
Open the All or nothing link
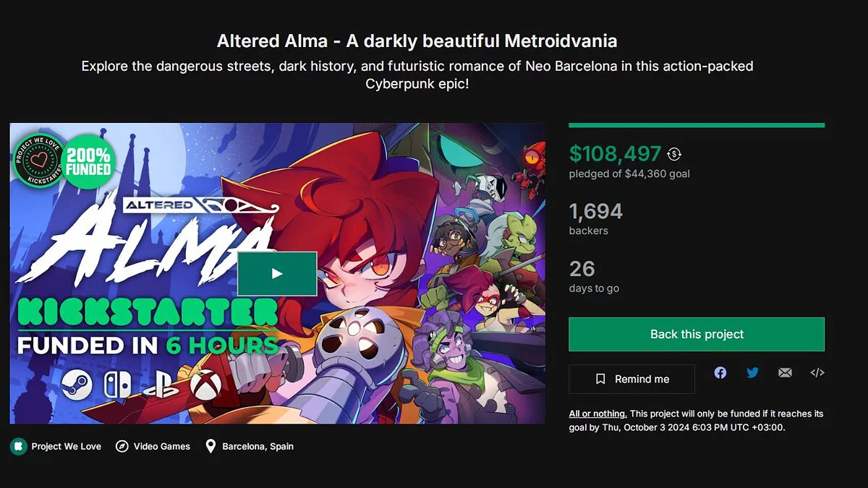point(597,414)
